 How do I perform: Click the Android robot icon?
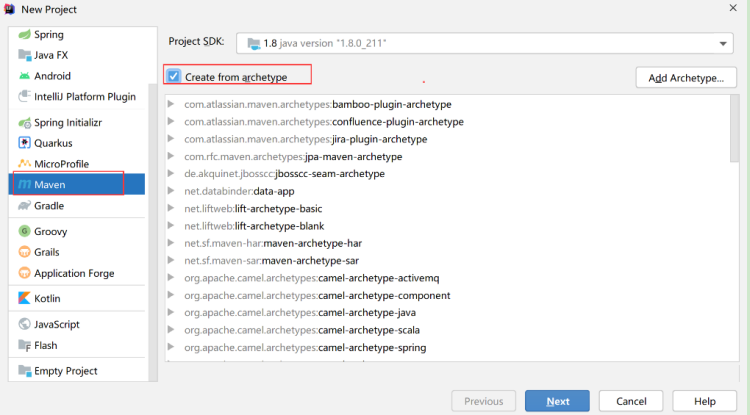(x=24, y=76)
